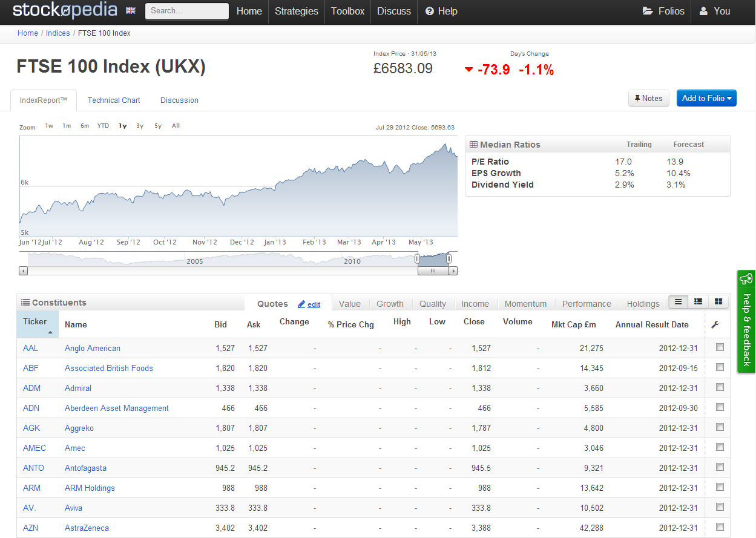Viewport: 756px width, 538px height.
Task: Click the chart scrollbar left arrow
Action: click(23, 271)
